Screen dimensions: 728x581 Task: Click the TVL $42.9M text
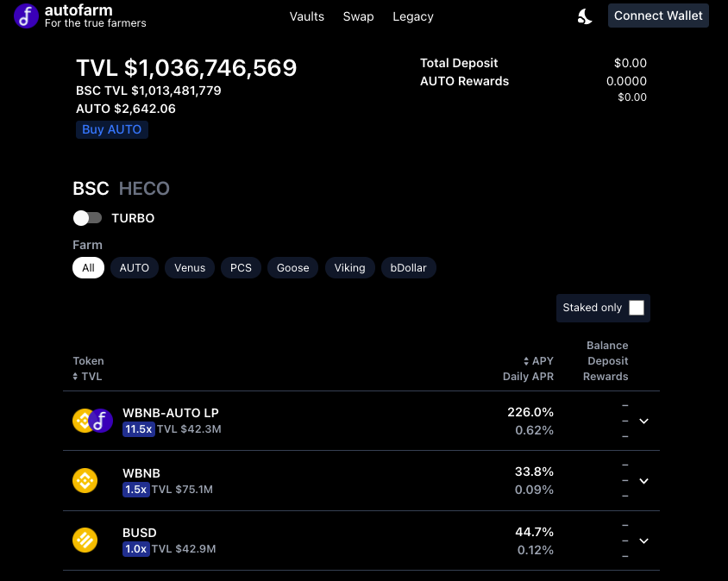[184, 549]
